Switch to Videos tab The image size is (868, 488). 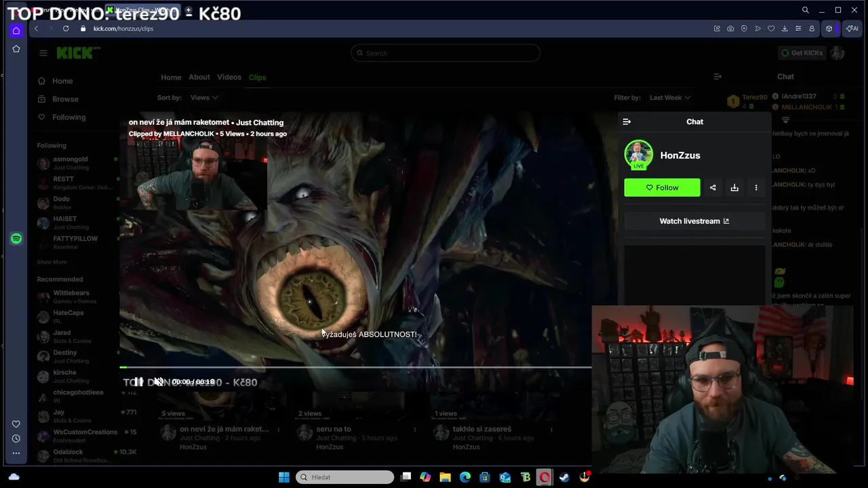point(229,77)
